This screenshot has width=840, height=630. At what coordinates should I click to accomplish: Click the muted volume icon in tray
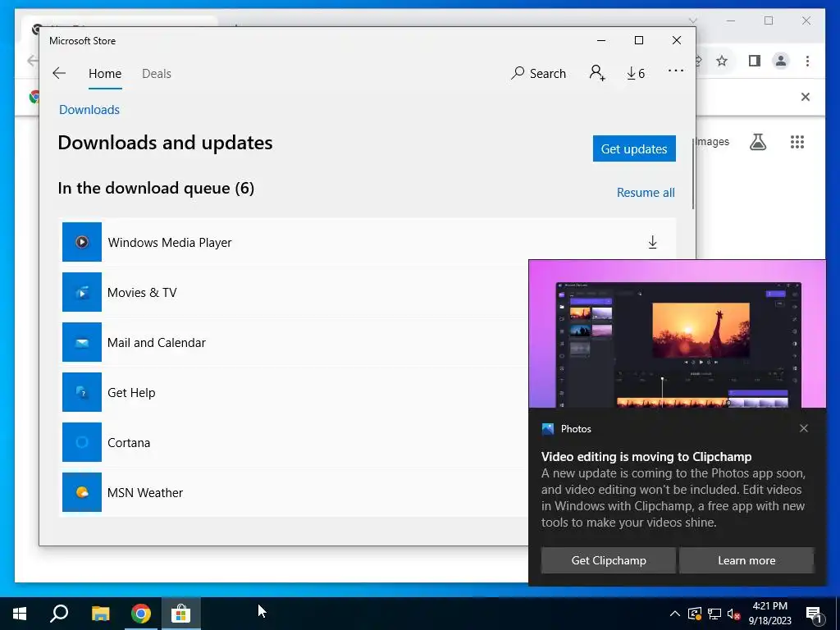[733, 614]
